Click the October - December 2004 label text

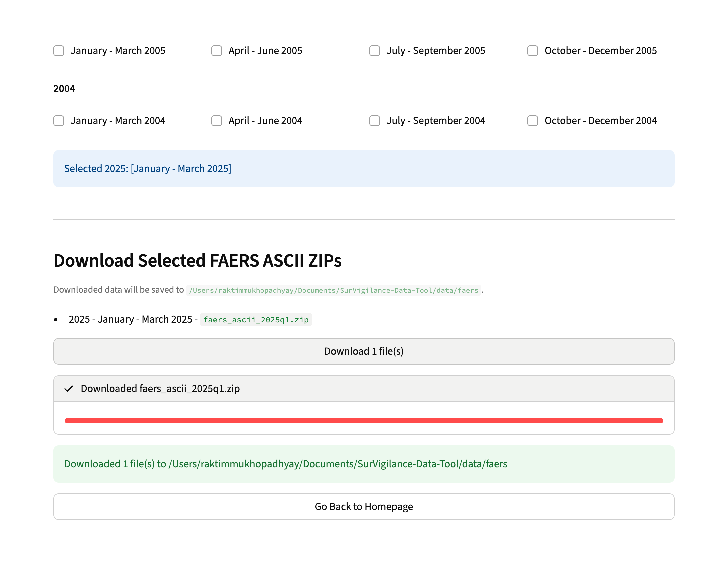coord(600,121)
